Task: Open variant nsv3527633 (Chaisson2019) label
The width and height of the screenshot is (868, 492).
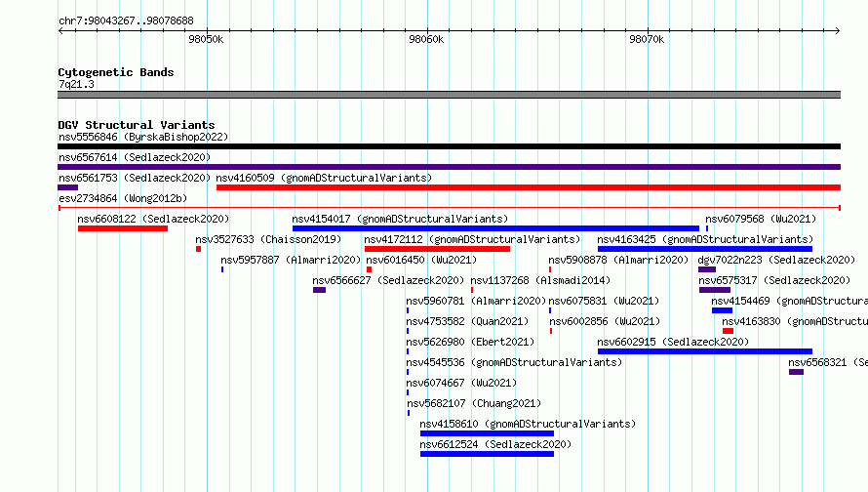Action: 268,239
